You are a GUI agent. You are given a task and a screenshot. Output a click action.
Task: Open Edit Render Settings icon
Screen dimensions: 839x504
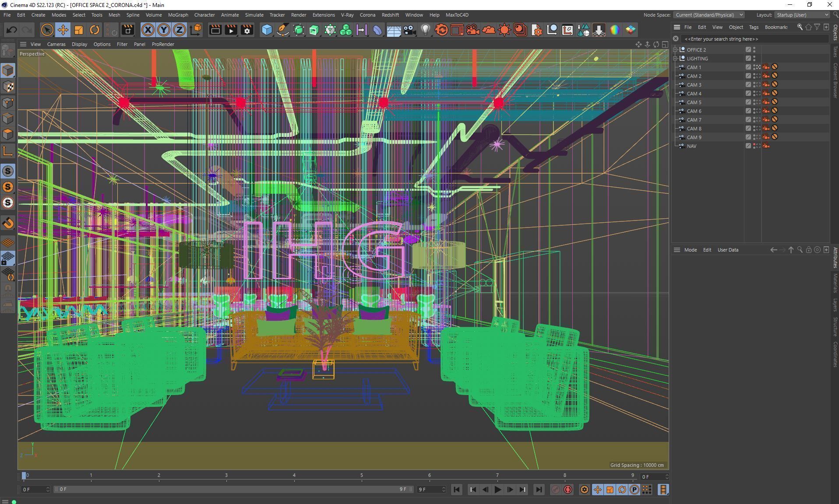pos(247,30)
